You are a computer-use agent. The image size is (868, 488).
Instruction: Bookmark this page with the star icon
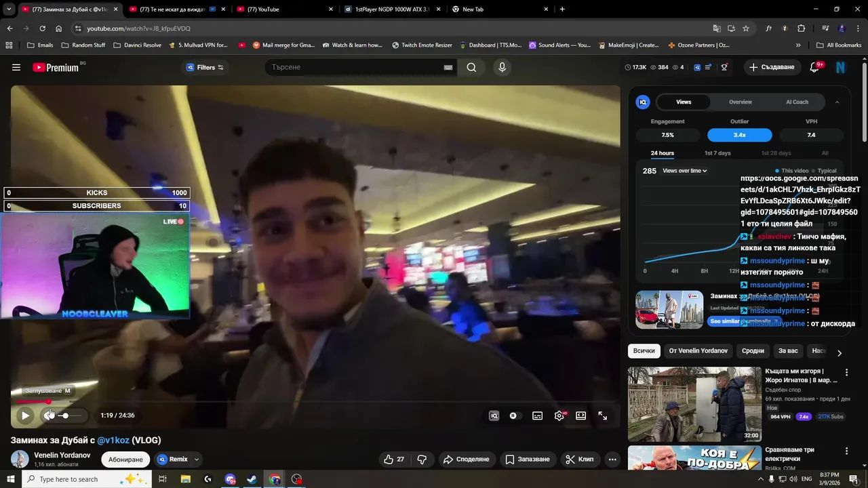746,28
